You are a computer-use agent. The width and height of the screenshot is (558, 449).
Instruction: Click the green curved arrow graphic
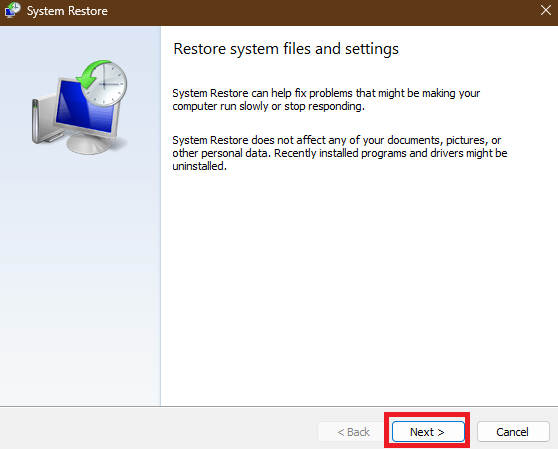(92, 74)
